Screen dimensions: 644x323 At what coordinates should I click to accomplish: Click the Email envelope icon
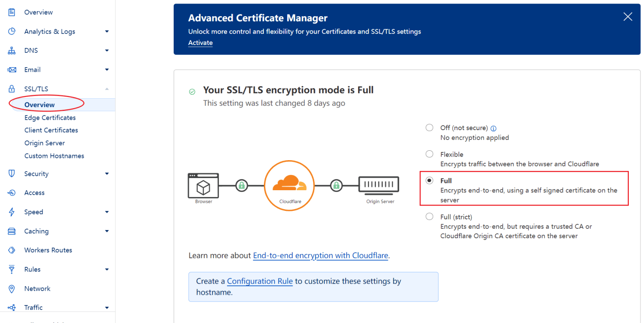tap(12, 70)
